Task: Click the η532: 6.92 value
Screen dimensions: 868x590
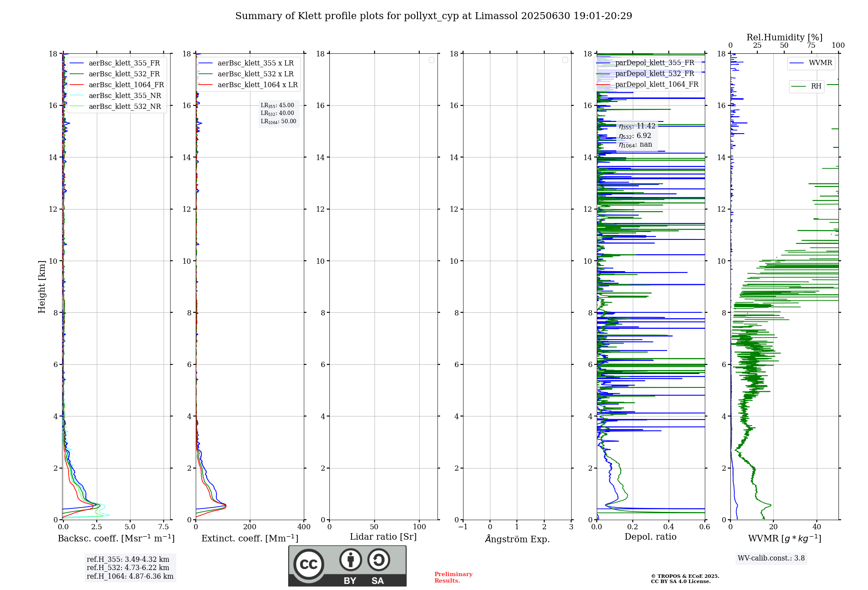Action: click(635, 136)
